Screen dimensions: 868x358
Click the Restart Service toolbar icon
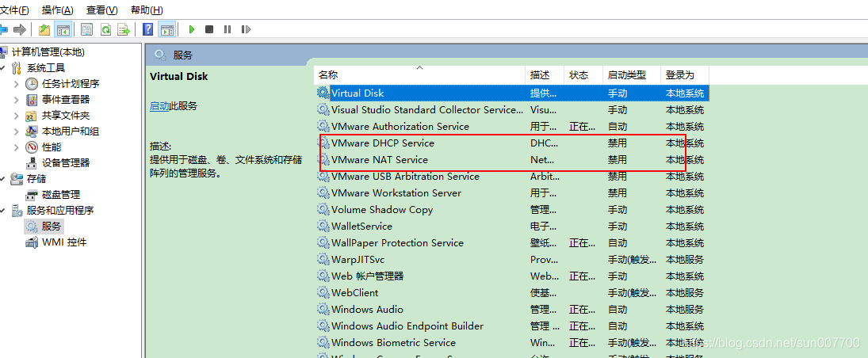coord(246,29)
